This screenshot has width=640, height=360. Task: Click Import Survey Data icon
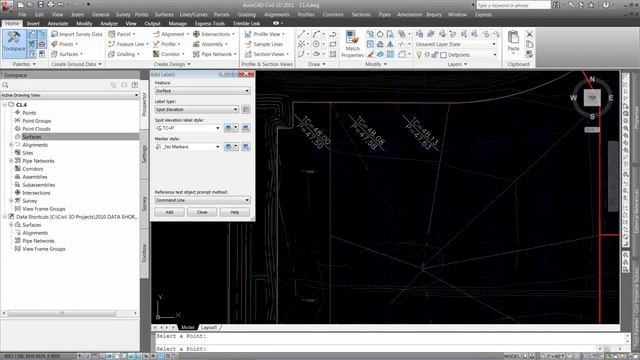point(55,34)
